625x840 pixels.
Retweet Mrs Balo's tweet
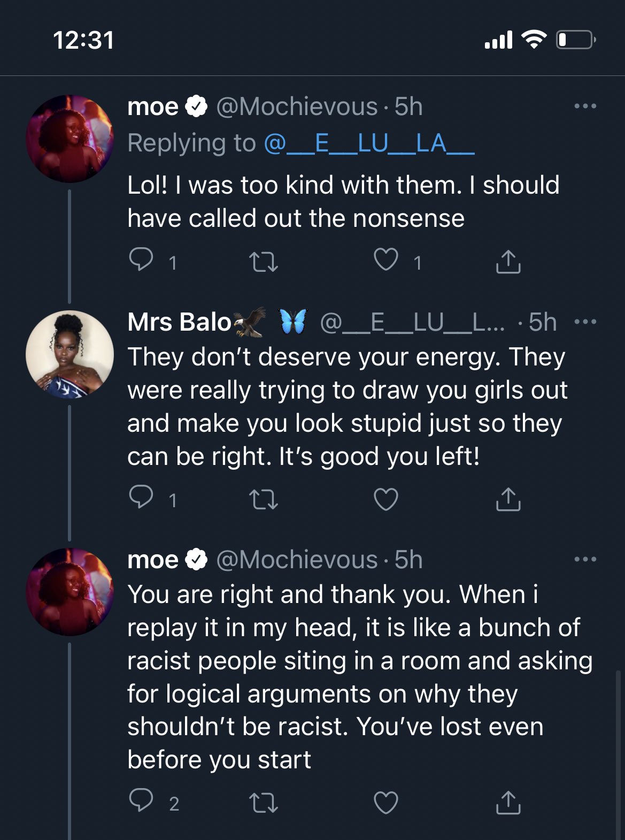pyautogui.click(x=264, y=499)
